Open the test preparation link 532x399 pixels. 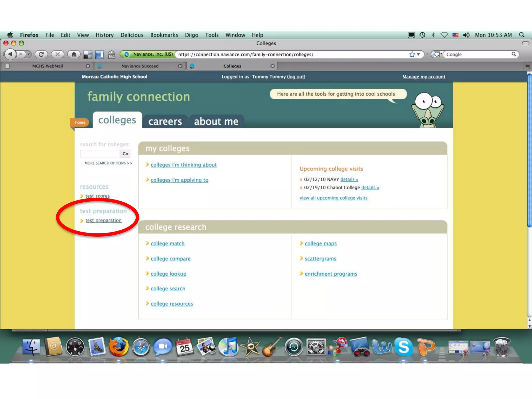click(103, 221)
